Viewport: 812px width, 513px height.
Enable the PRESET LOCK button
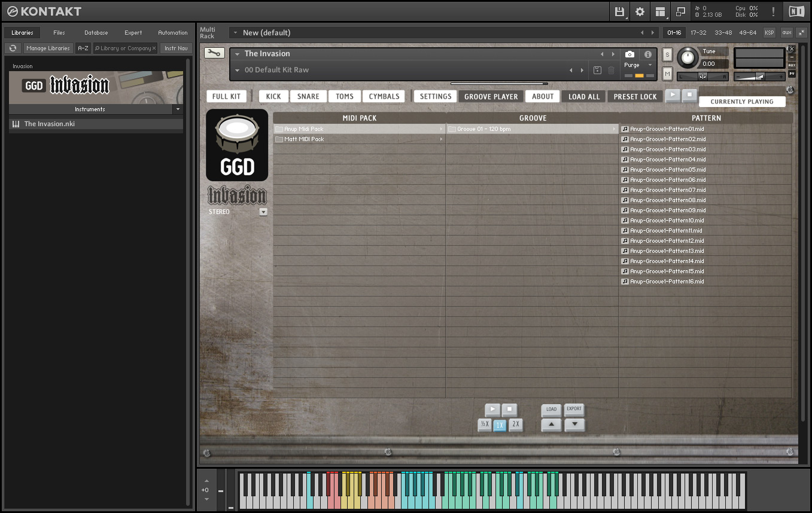(x=635, y=96)
